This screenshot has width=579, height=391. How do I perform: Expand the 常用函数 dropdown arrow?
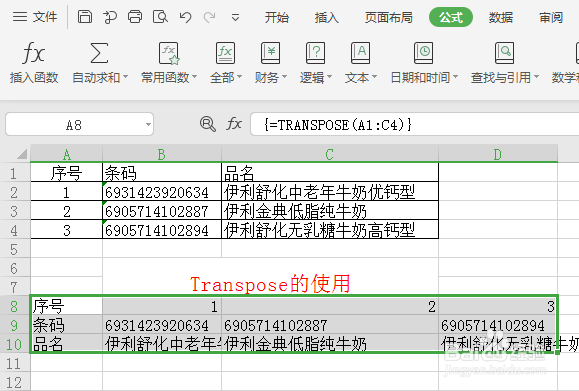(x=194, y=77)
